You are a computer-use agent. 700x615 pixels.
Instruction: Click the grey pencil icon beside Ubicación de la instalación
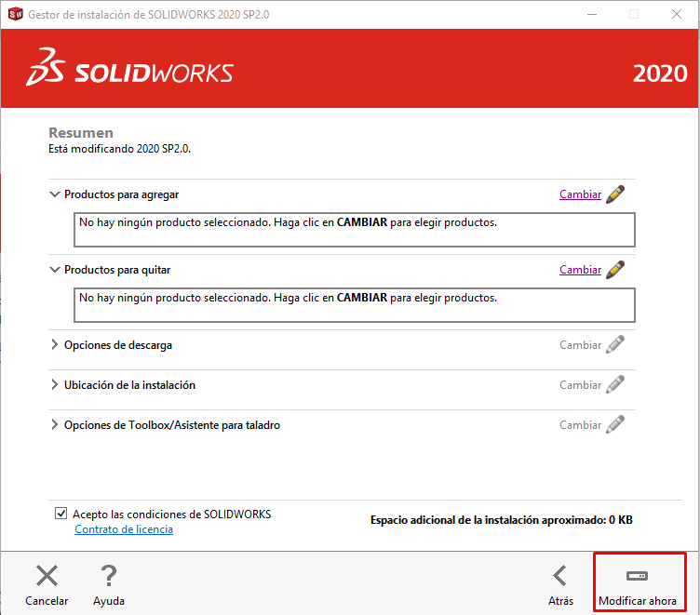(x=615, y=384)
